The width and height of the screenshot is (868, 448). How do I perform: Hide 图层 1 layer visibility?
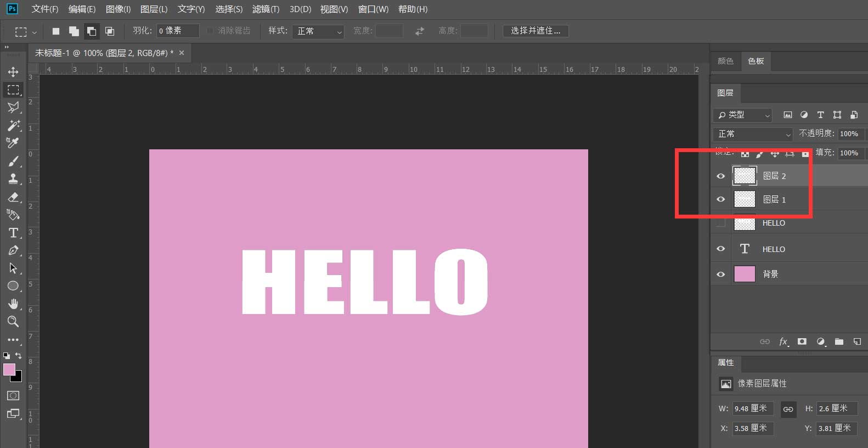pos(721,199)
